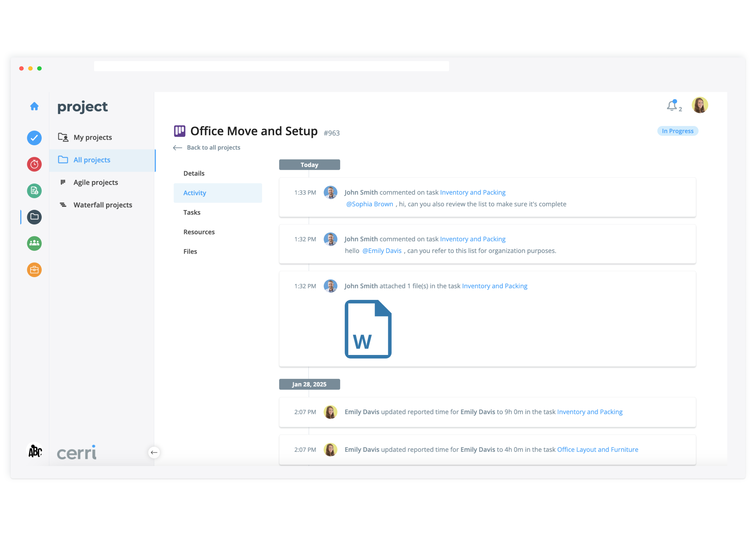Screen dimensions: 756x555
Task: Open the notifications bell
Action: click(672, 106)
